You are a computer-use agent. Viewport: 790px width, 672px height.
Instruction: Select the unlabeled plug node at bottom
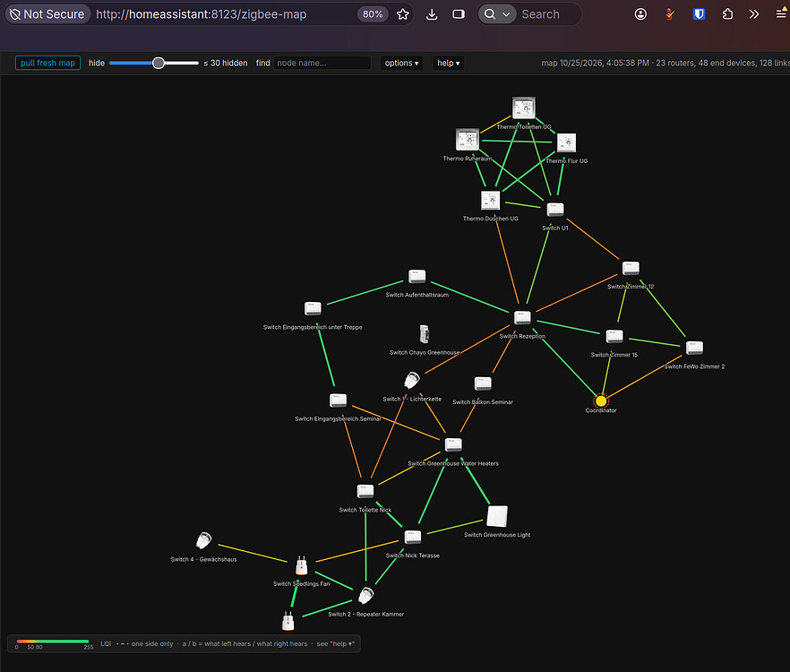point(288,621)
